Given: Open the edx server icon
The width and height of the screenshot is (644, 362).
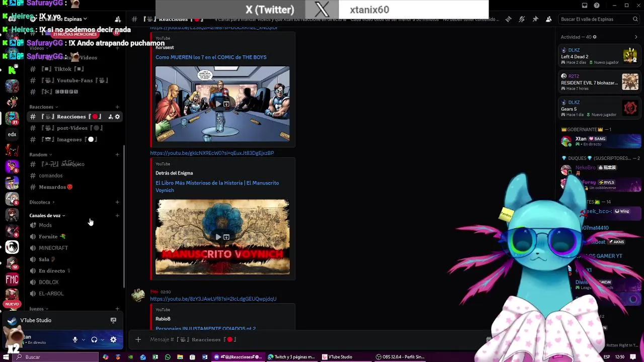Looking at the screenshot, I should pos(12,134).
